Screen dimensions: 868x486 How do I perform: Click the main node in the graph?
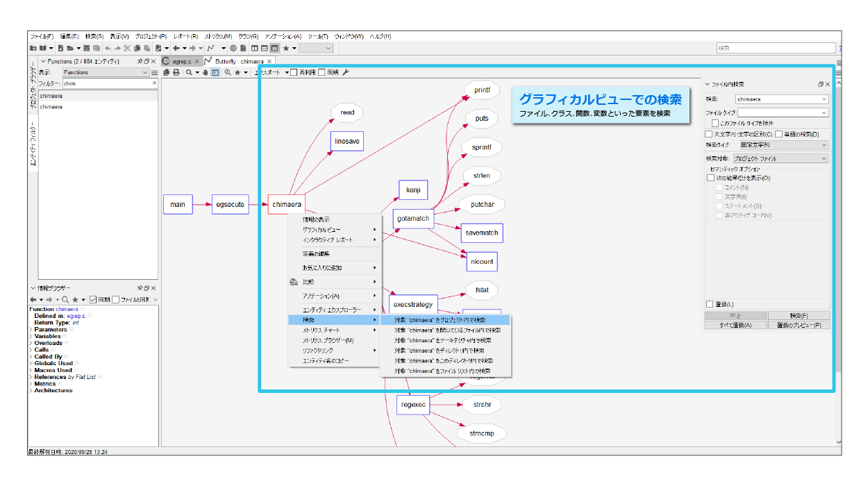(178, 204)
